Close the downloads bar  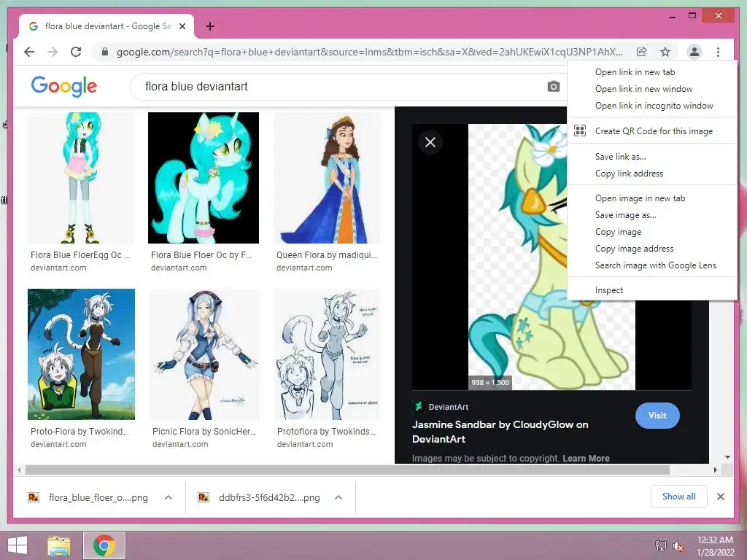(x=721, y=497)
